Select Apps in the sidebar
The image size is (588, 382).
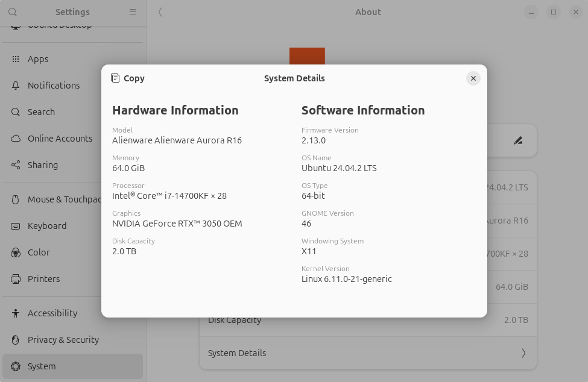[x=73, y=59]
